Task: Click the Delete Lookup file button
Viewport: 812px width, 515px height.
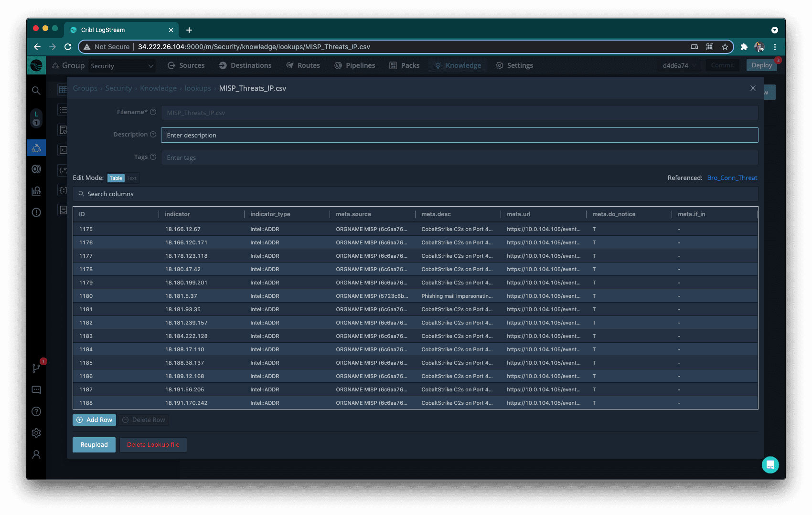Action: click(x=153, y=444)
